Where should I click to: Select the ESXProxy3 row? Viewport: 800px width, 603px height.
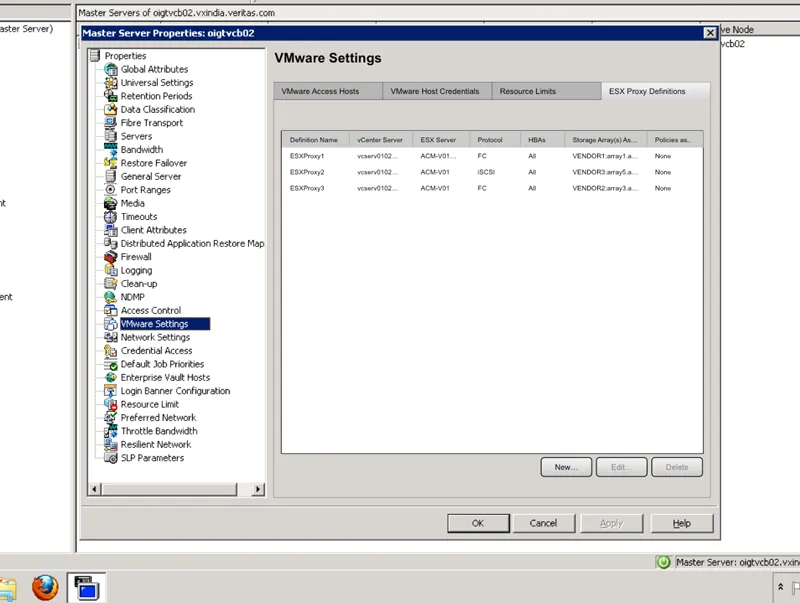pyautogui.click(x=492, y=188)
